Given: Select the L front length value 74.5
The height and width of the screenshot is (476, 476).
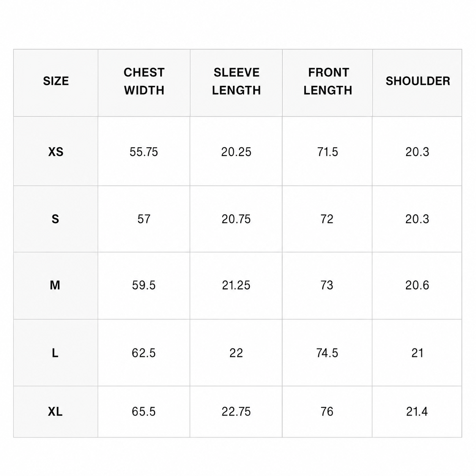Looking at the screenshot, I should tap(327, 353).
